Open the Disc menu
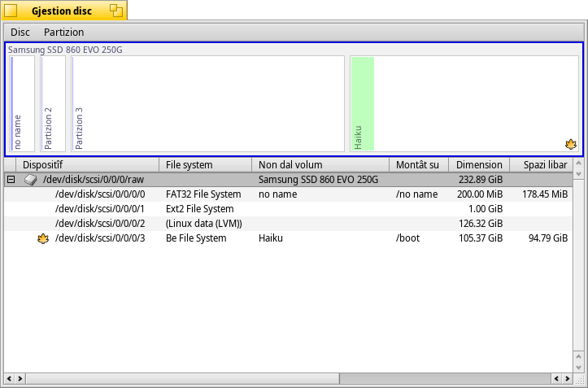Image resolution: width=588 pixels, height=388 pixels. pyautogui.click(x=20, y=33)
